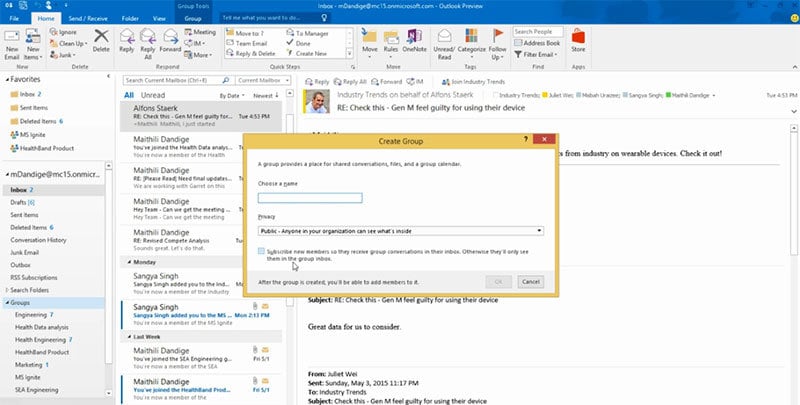Open the Clean Up dropdown

coord(68,43)
